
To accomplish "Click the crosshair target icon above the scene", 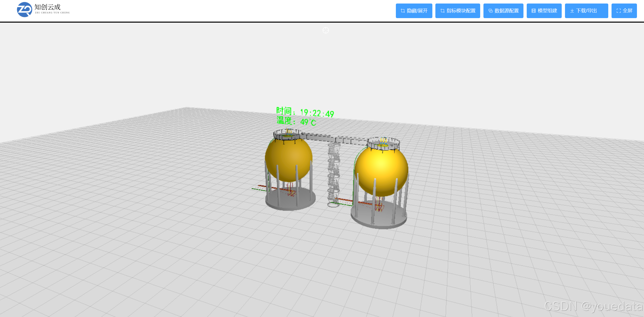I will pos(326,30).
